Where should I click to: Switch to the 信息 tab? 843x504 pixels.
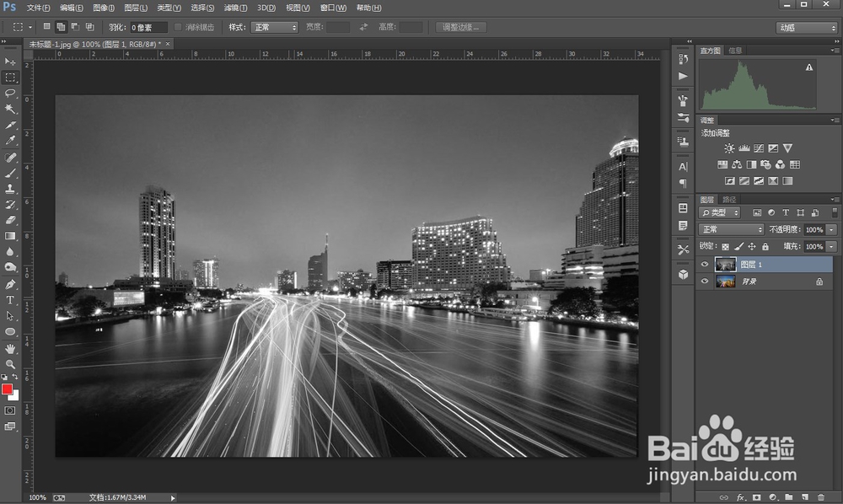pos(735,51)
